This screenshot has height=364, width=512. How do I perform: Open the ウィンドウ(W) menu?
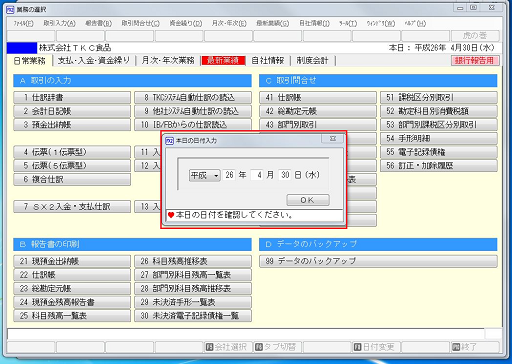[x=381, y=23]
